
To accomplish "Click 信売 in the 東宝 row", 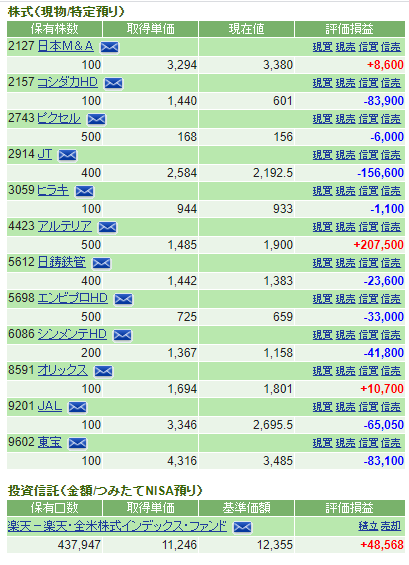I will pos(391,444).
